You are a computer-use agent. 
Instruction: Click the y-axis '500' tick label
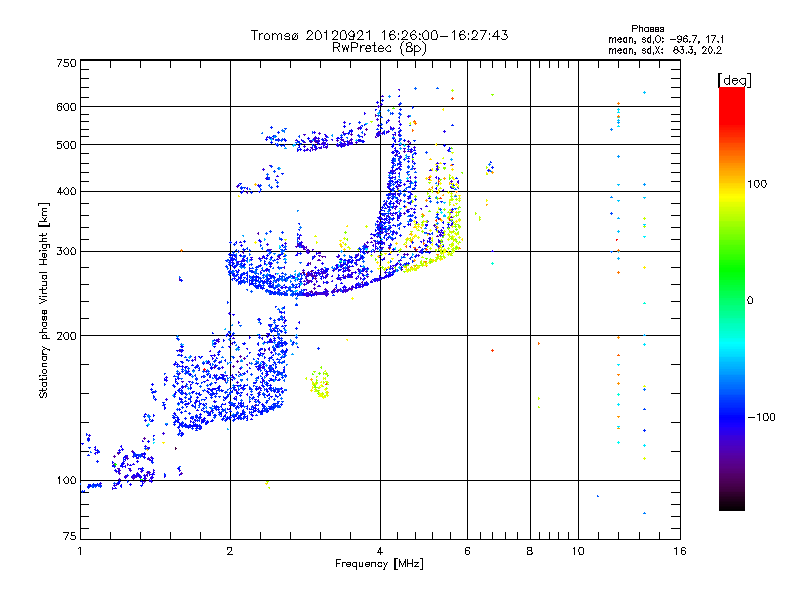(66, 145)
